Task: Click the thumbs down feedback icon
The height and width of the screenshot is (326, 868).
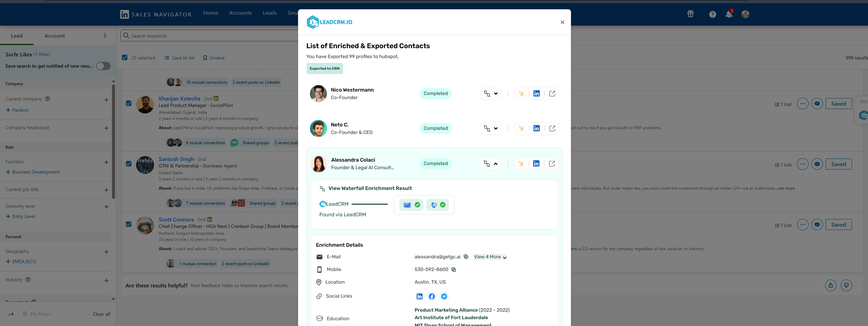Action: tap(846, 285)
